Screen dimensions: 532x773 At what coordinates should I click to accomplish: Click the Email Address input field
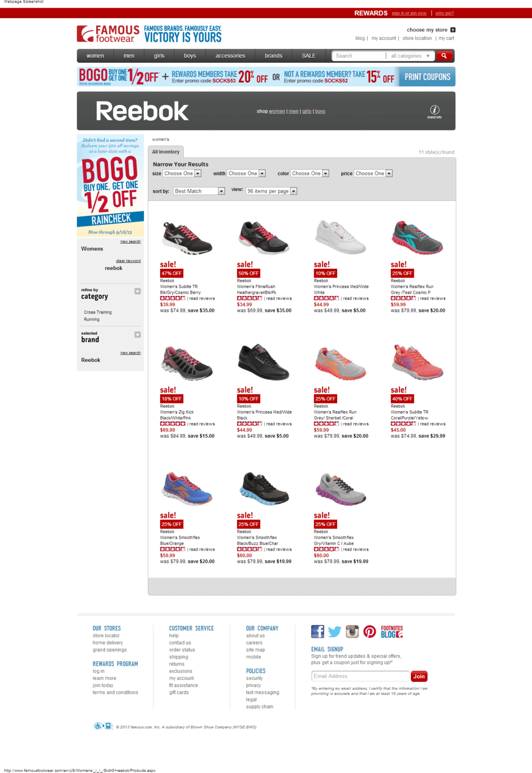pyautogui.click(x=360, y=676)
